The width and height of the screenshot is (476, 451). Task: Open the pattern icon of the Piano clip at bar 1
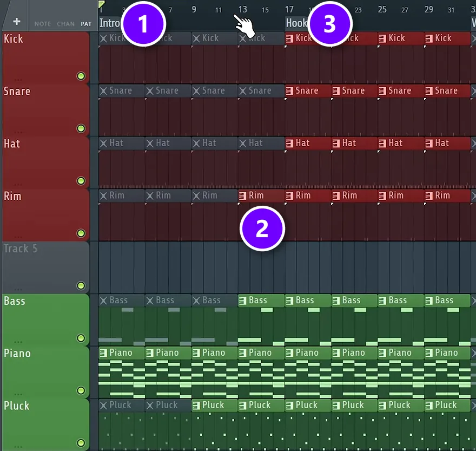click(x=103, y=353)
